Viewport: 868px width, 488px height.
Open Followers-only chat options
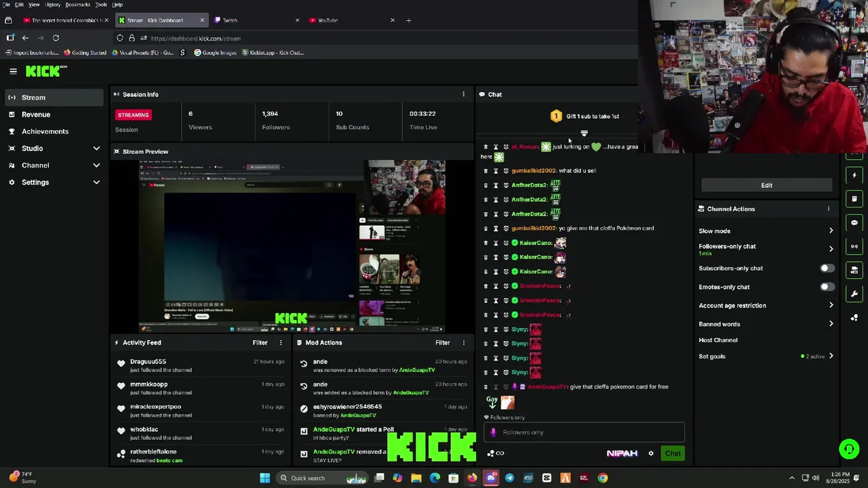tap(766, 249)
